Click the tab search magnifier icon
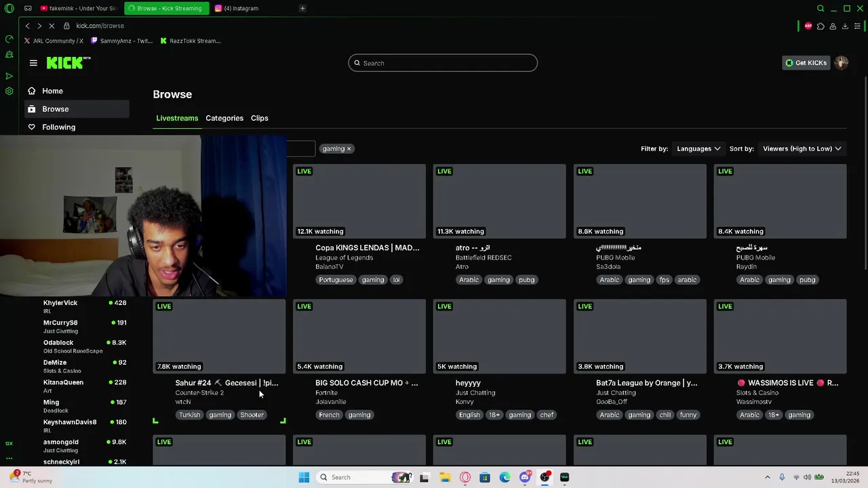 click(821, 8)
